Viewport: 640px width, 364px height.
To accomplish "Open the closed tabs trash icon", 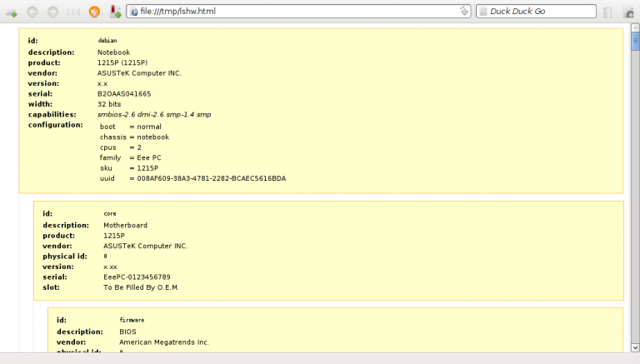I will pyautogui.click(x=607, y=12).
